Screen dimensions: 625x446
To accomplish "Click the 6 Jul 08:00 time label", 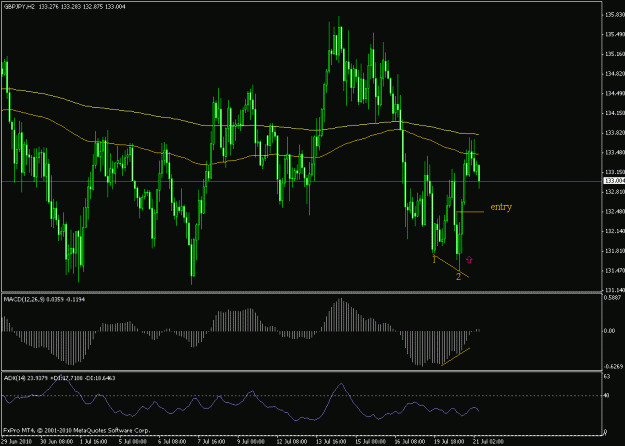I will point(172,442).
